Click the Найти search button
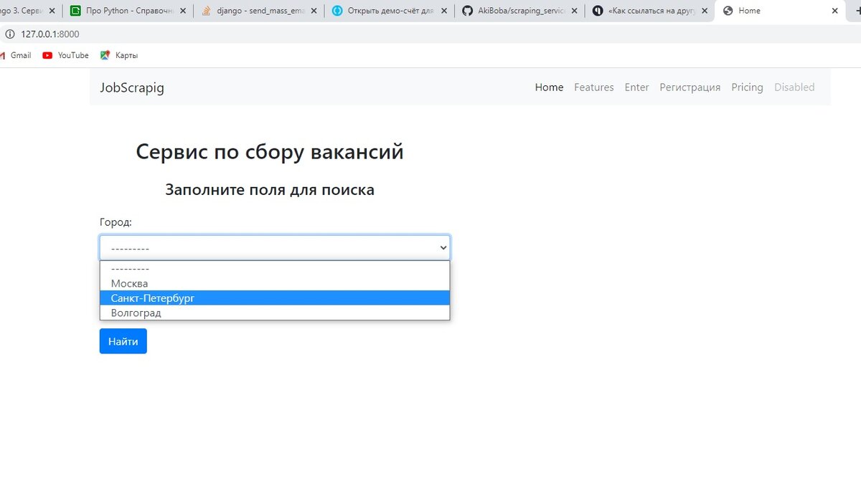This screenshot has width=861, height=504. point(123,341)
